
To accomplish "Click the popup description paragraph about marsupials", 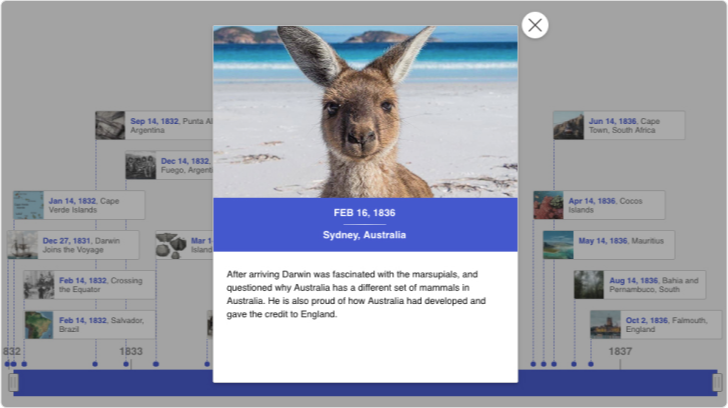I will tap(356, 294).
